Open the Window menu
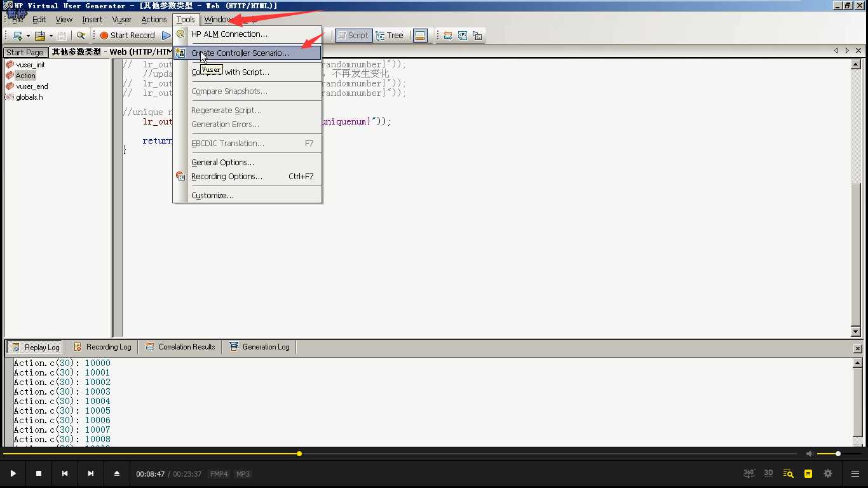This screenshot has width=868, height=488. pos(218,20)
